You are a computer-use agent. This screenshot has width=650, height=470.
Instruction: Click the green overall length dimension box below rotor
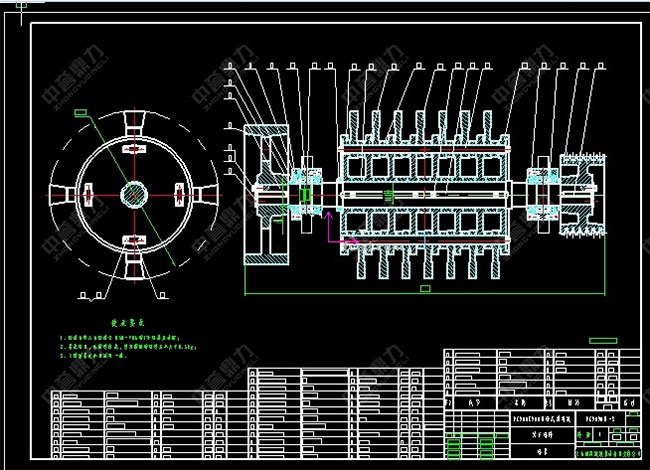pos(424,288)
